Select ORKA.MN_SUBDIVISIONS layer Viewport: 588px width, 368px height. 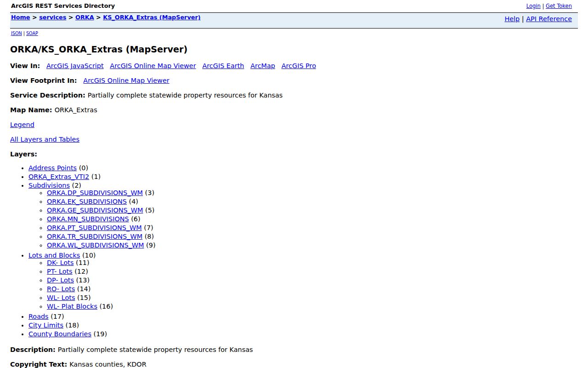[x=88, y=219]
